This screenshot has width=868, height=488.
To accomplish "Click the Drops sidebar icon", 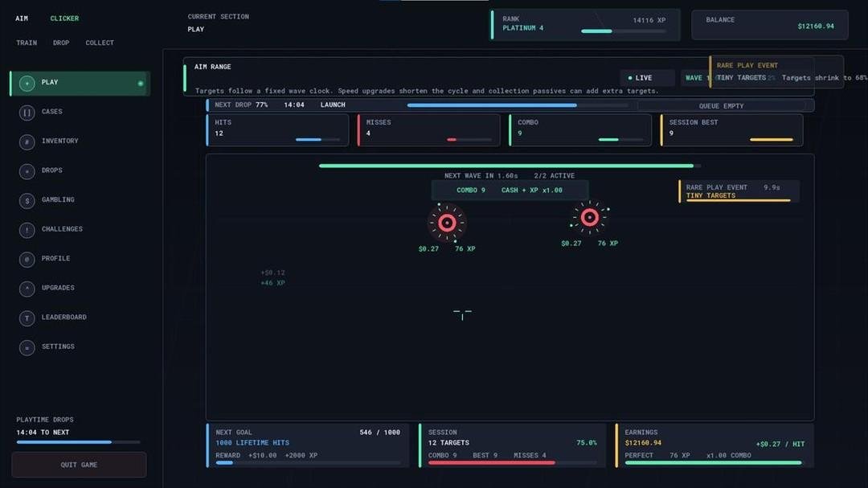I will click(27, 171).
